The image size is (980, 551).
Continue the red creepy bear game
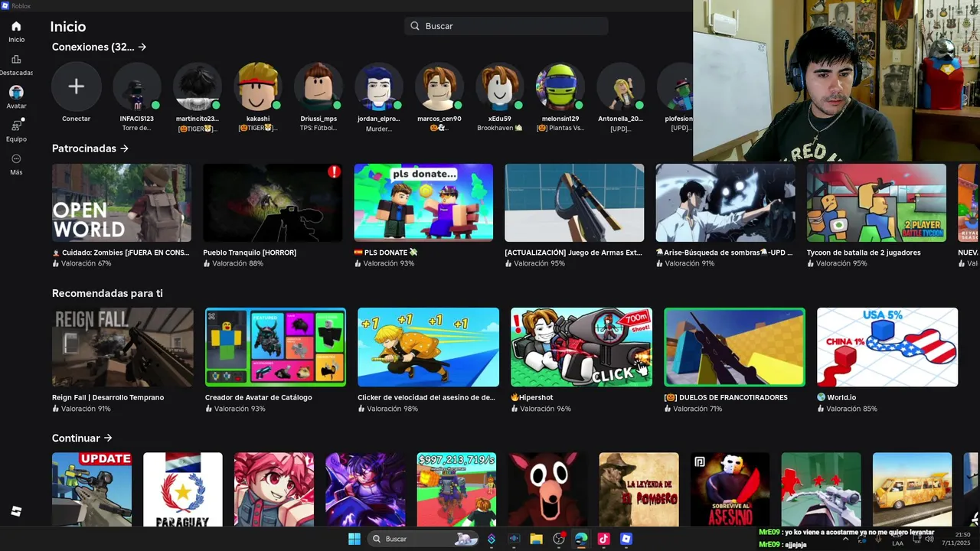click(547, 489)
